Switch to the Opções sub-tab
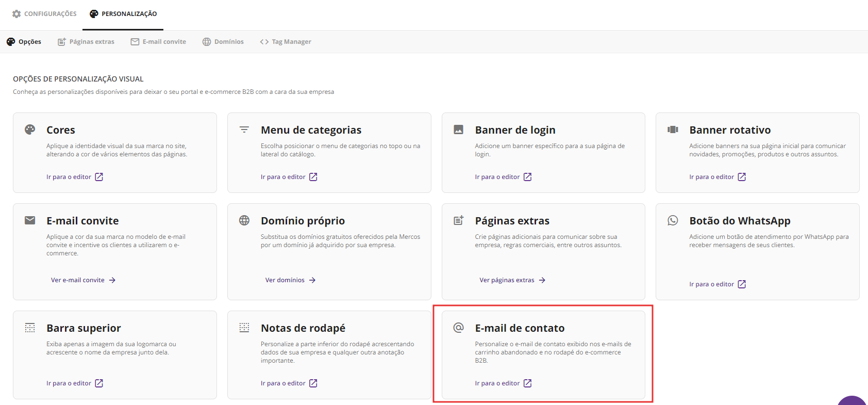 (x=24, y=42)
